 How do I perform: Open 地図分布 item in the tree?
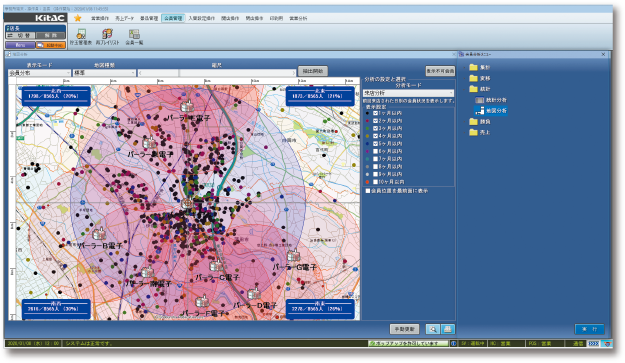coord(491,111)
